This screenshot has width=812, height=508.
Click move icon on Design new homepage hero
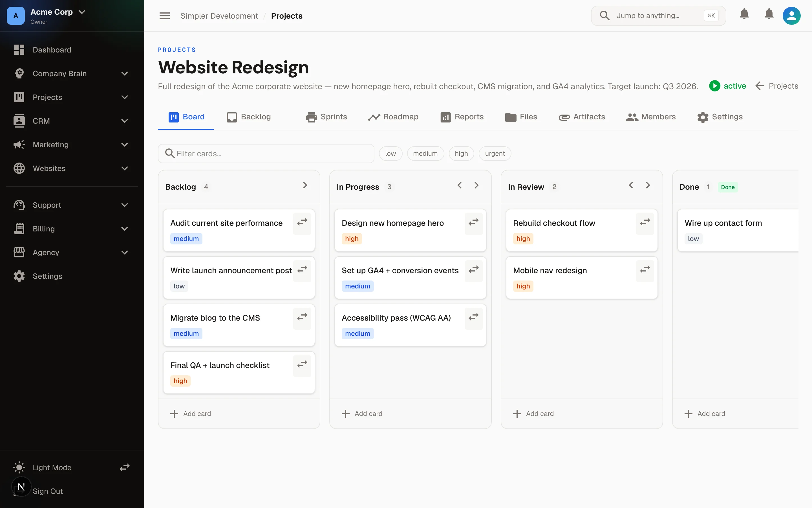pyautogui.click(x=473, y=222)
